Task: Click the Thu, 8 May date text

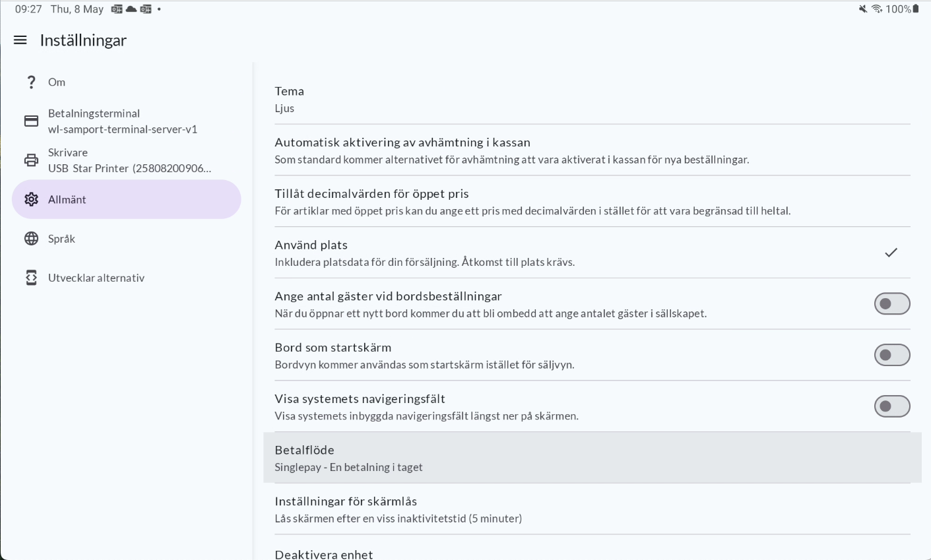Action: (x=77, y=9)
